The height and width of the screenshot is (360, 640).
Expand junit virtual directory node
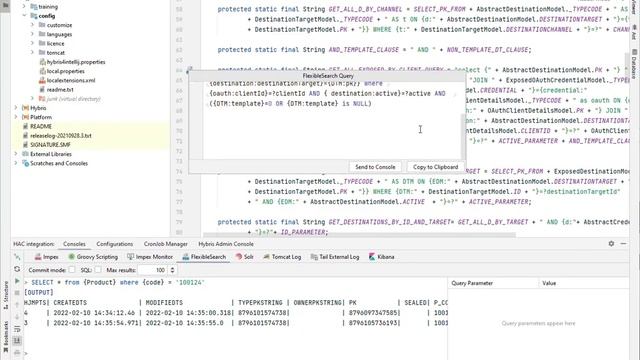tap(33, 99)
